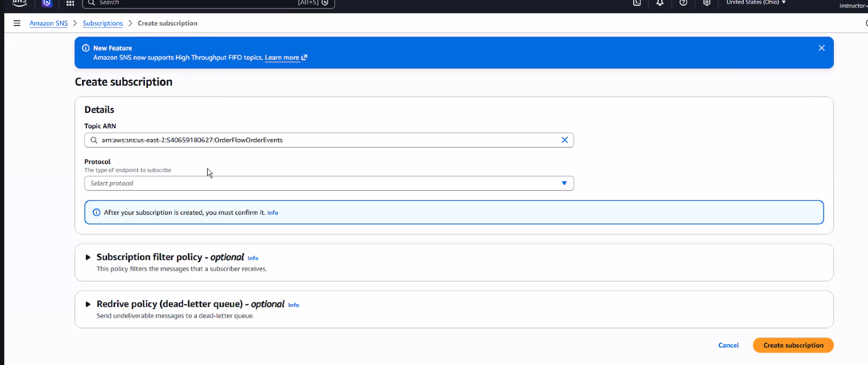Open the settings gear icon
This screenshot has width=868, height=365.
pyautogui.click(x=706, y=3)
